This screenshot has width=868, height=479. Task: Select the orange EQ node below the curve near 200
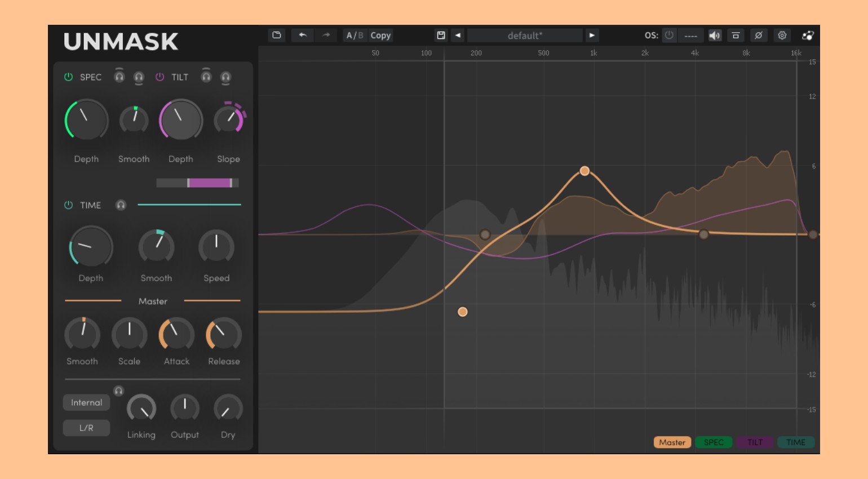click(x=463, y=312)
